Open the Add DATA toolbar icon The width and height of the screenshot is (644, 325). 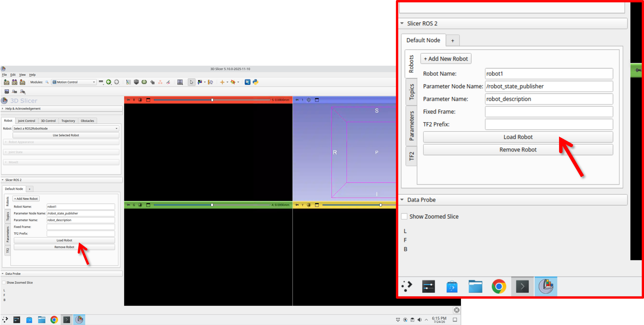(7, 82)
